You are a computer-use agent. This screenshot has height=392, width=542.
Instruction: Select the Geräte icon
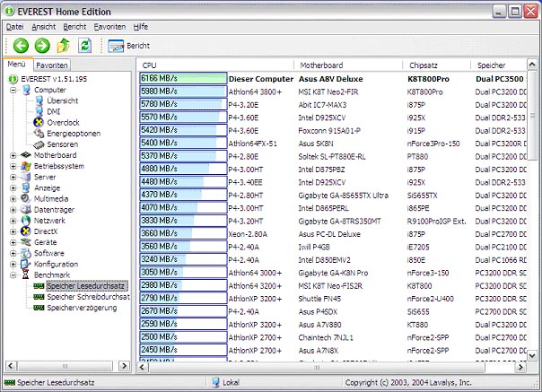pos(26,242)
